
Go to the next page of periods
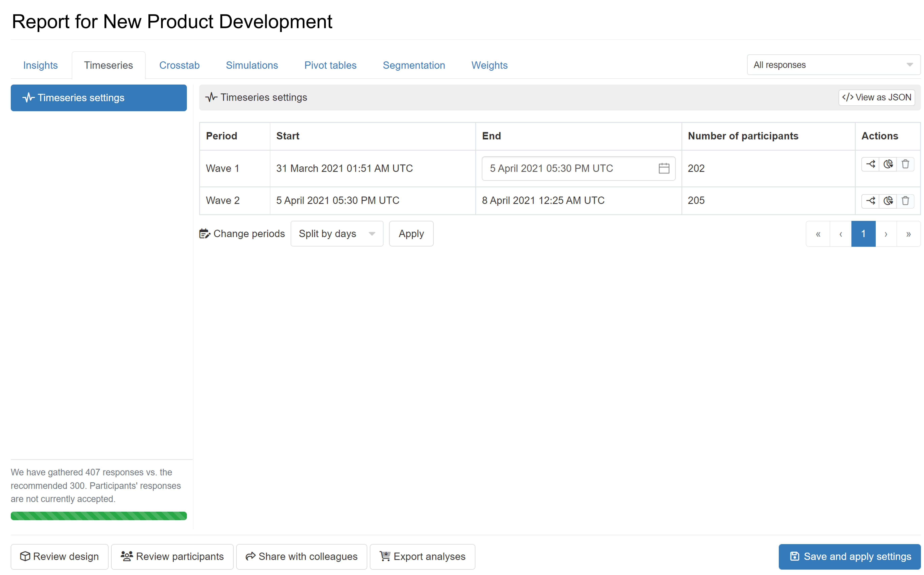[886, 234]
